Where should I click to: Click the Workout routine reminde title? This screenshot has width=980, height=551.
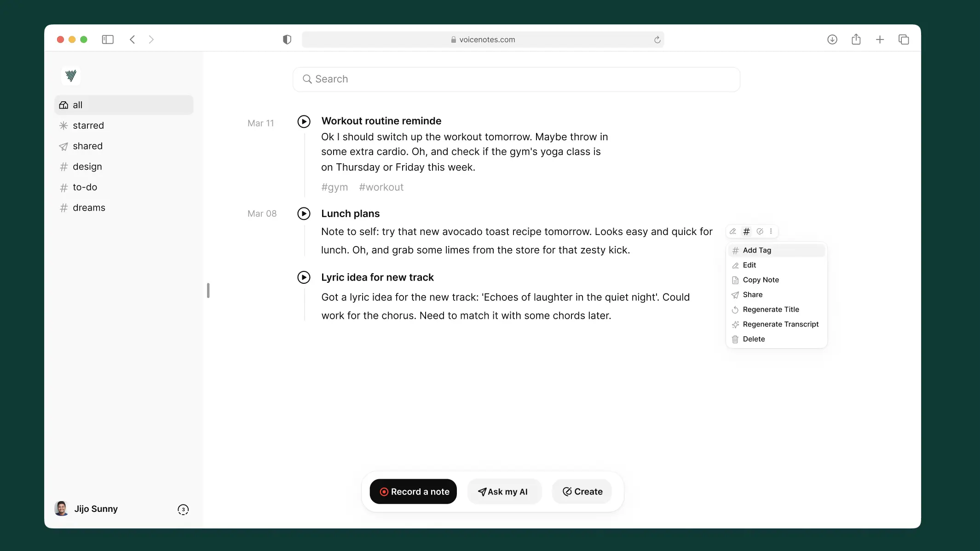click(x=381, y=121)
